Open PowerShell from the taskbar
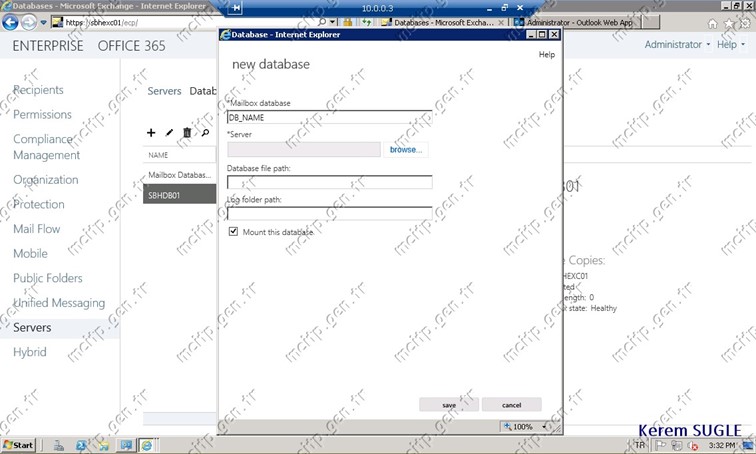Screen dimensions: 756x454 coord(81,445)
